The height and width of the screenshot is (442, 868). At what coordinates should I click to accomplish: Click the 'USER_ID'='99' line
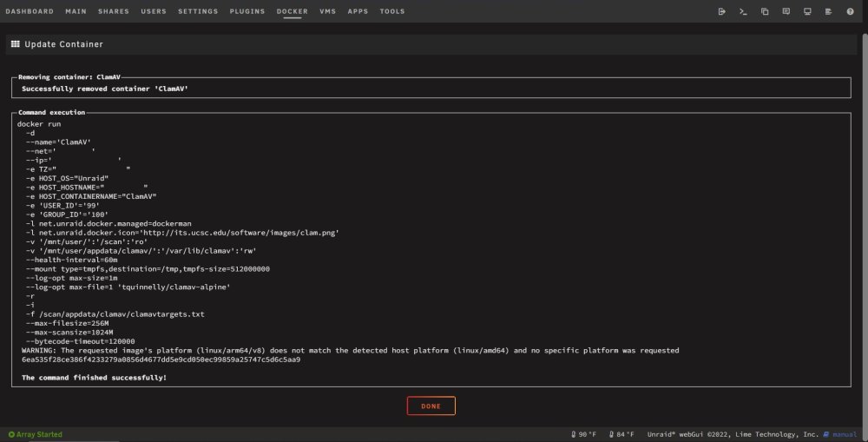62,206
